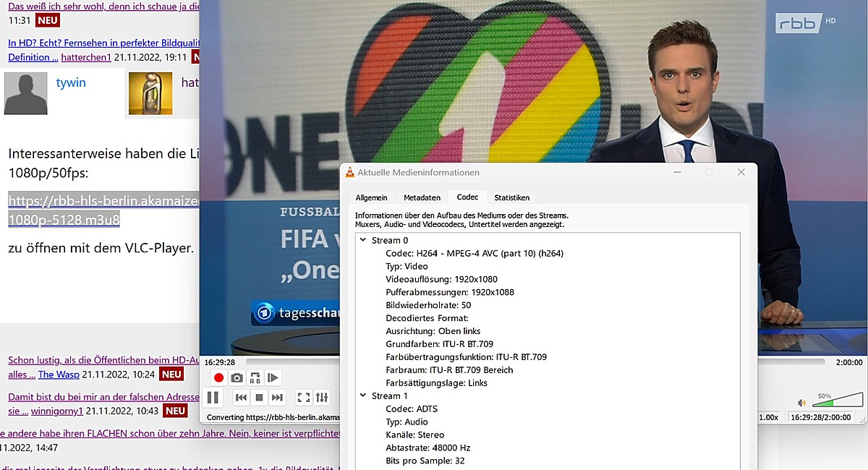Image resolution: width=868 pixels, height=470 pixels.
Task: Stop playback with the square stop button
Action: click(x=259, y=397)
